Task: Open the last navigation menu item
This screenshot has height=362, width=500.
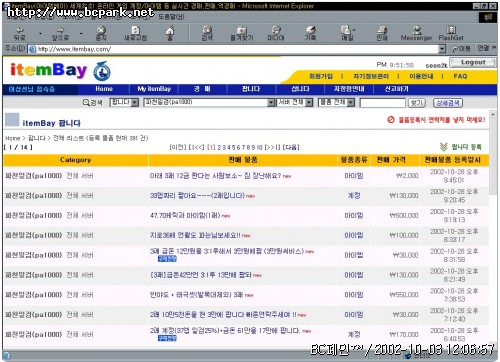Action: [396, 89]
